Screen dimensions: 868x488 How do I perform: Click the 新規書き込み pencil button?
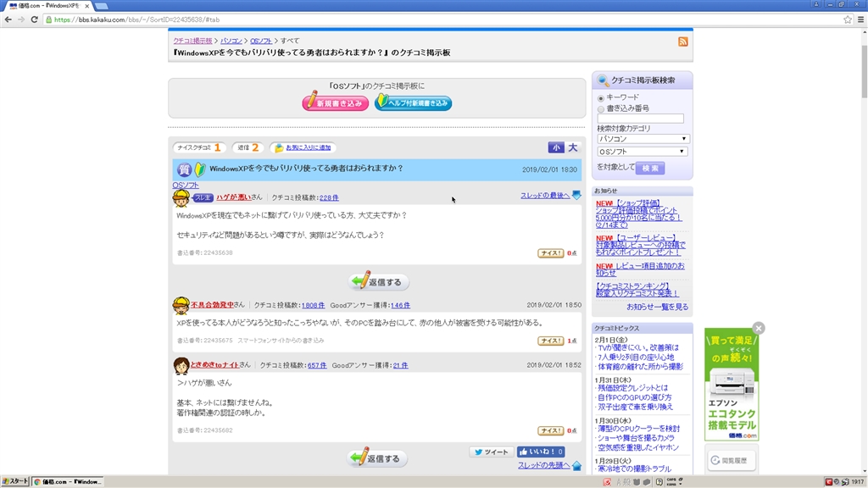336,103
